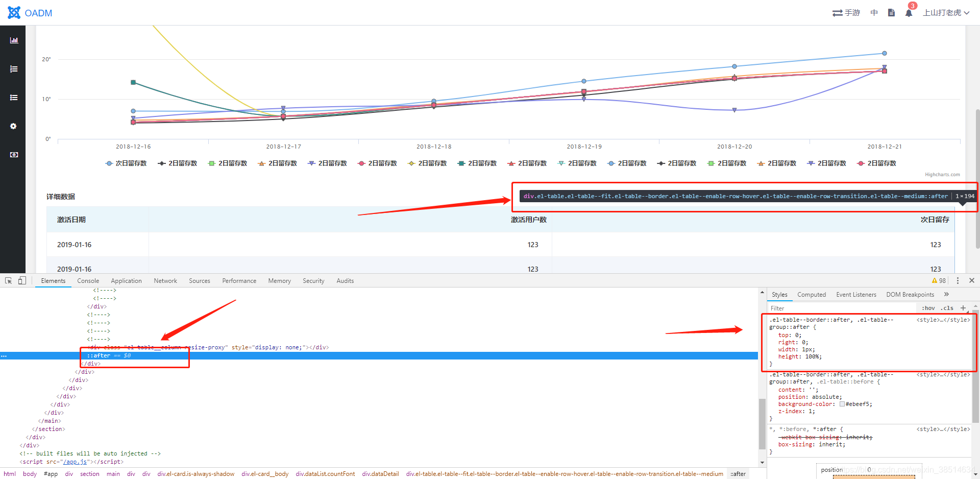
Task: Open the first list icon in sidebar
Action: click(x=14, y=68)
